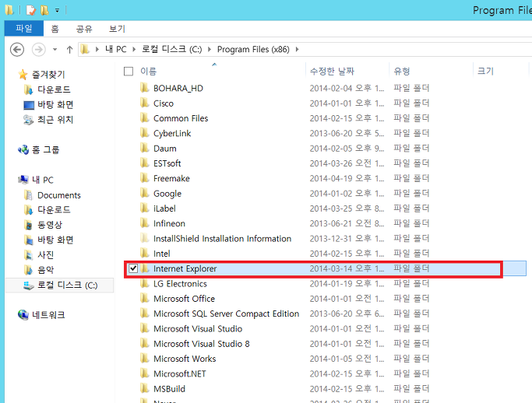Viewport: 532px width, 403px height.
Task: Go up one folder level arrow
Action: point(69,50)
